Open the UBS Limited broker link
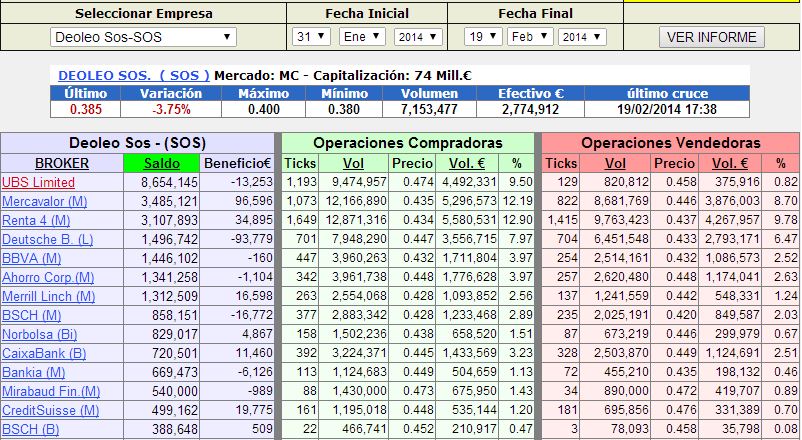The image size is (802, 440). [38, 183]
